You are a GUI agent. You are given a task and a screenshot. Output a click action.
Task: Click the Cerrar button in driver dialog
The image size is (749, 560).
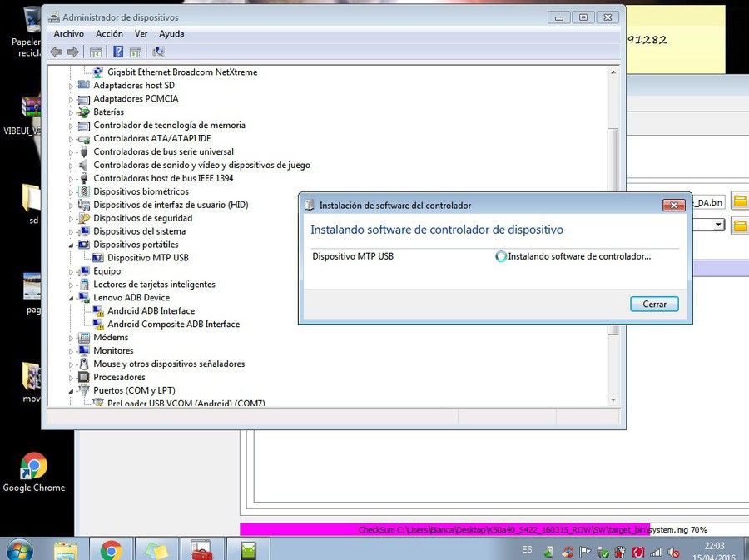pos(654,304)
